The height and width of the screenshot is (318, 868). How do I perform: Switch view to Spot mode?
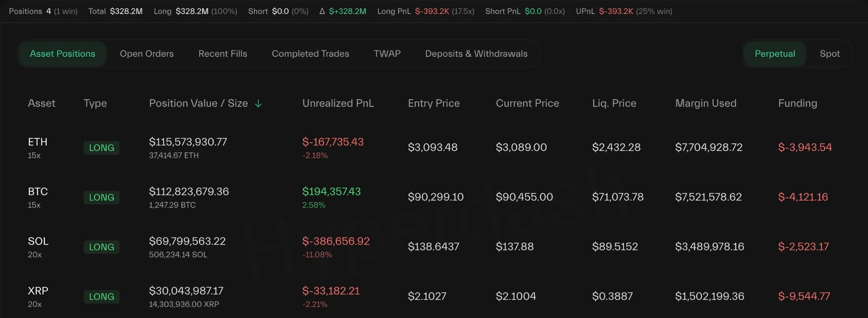[829, 54]
